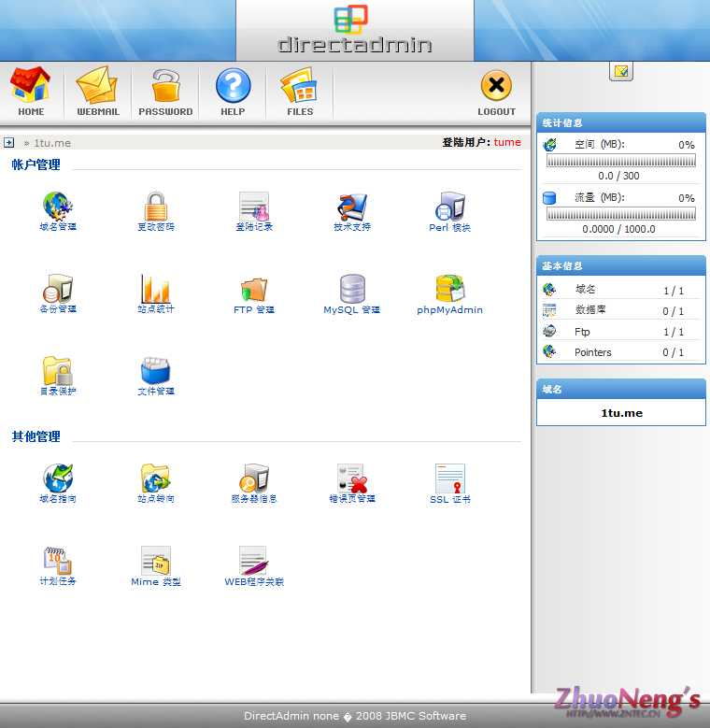Screen dimensions: 710x728
Task: Click the 帐户管理 section heading
Action: [35, 164]
